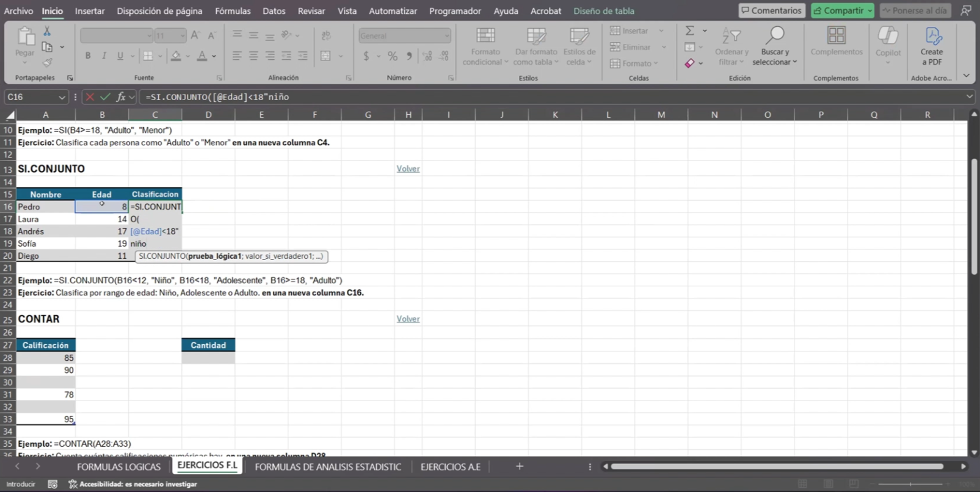
Task: Open the Fórmulas ribbon tab
Action: [x=232, y=11]
